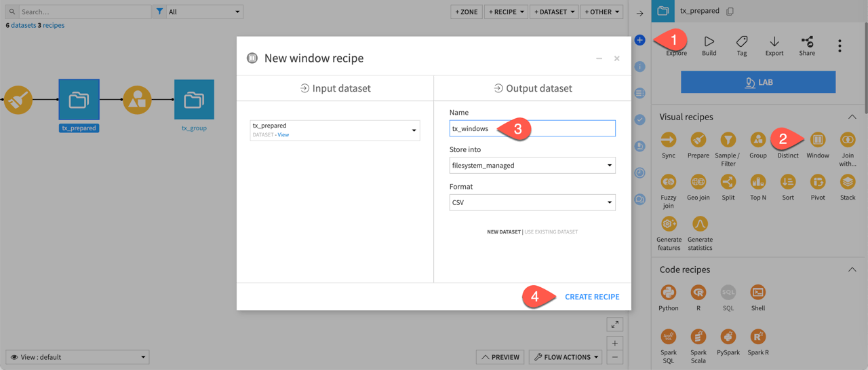Open the + RECIPE dropdown

pos(505,12)
